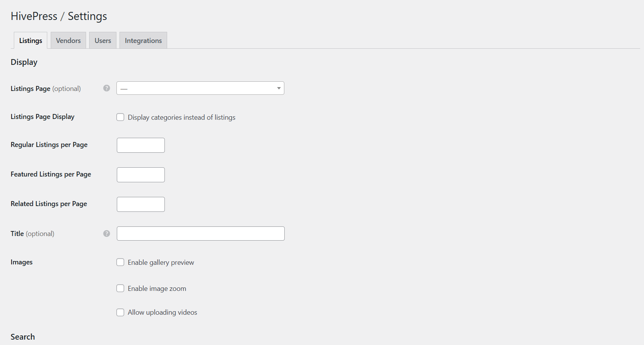Viewport: 644px width, 345px height.
Task: Open the Integrations settings tab
Action: click(x=143, y=40)
